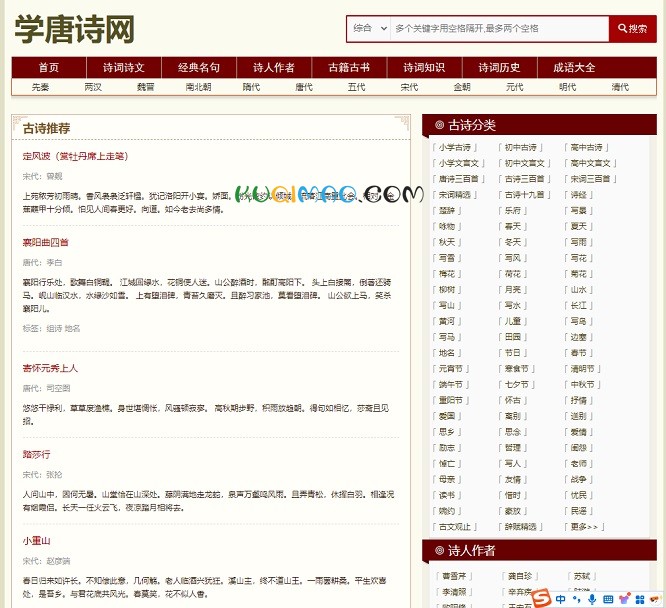Screen dimensions: 666x608
Task: Open the 爱国 category
Action: [x=446, y=416]
